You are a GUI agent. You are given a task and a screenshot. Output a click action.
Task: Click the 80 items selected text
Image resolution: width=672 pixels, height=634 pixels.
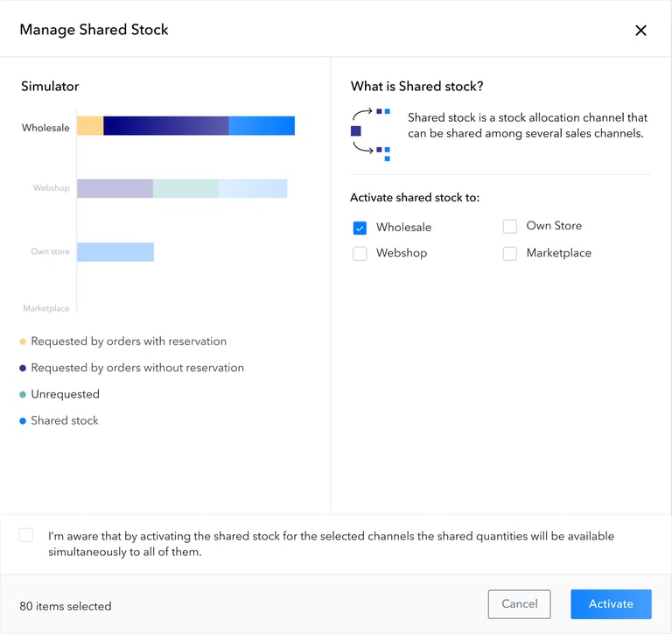66,606
